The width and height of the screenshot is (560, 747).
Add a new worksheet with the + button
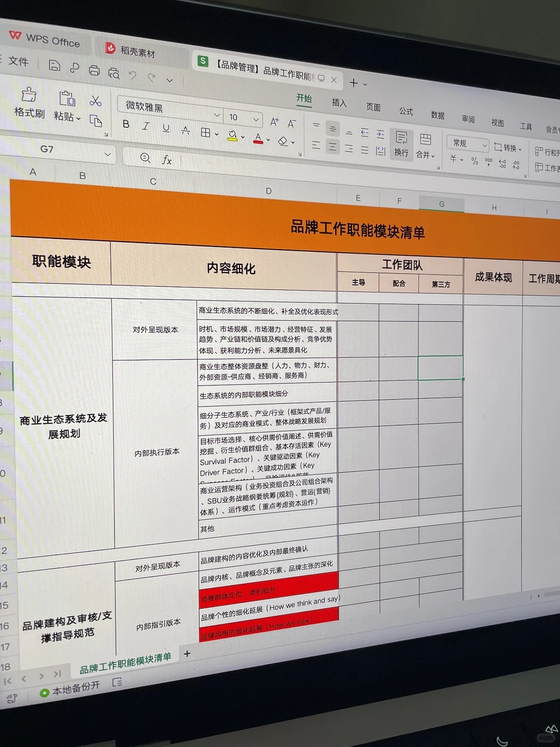(x=187, y=654)
